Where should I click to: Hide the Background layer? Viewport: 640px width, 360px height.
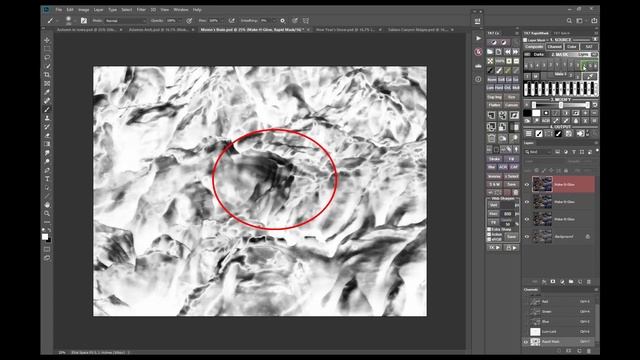coord(527,236)
